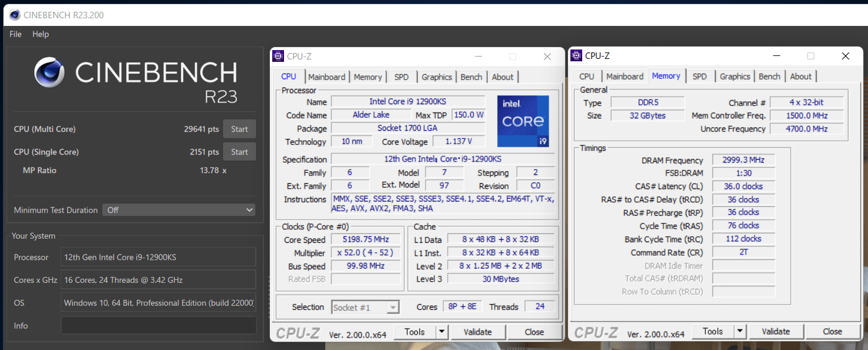This screenshot has height=350, width=868.
Task: Open the Minimum Test Duration dropdown
Action: point(179,210)
